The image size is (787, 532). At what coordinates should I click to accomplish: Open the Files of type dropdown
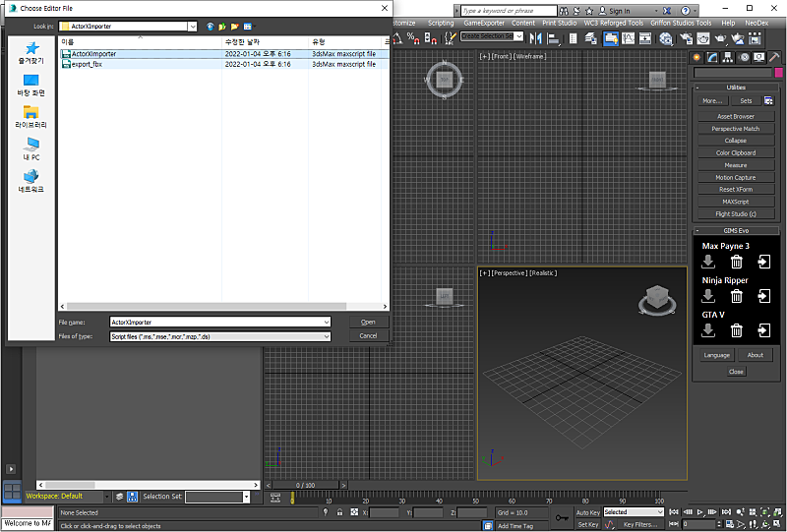click(x=326, y=336)
